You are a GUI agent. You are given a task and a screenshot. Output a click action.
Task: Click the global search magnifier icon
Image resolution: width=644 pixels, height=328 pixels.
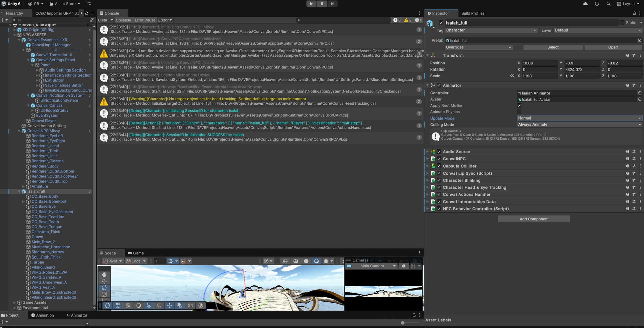[608, 4]
